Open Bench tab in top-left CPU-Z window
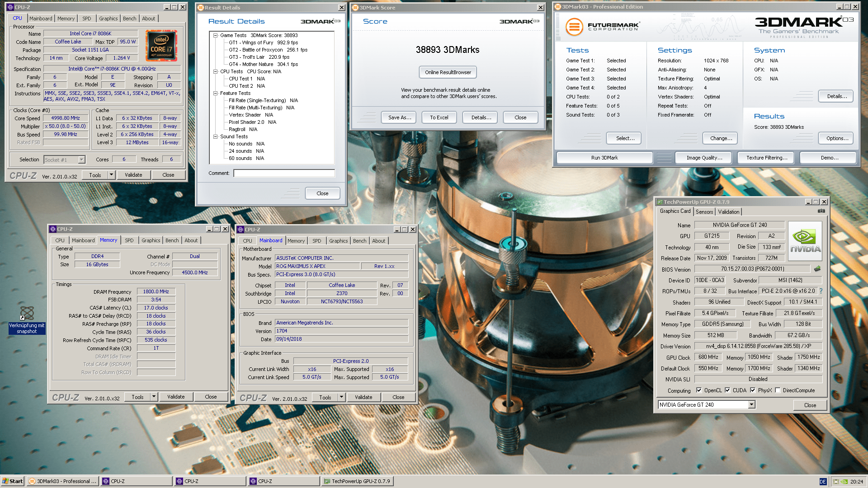 pyautogui.click(x=130, y=19)
